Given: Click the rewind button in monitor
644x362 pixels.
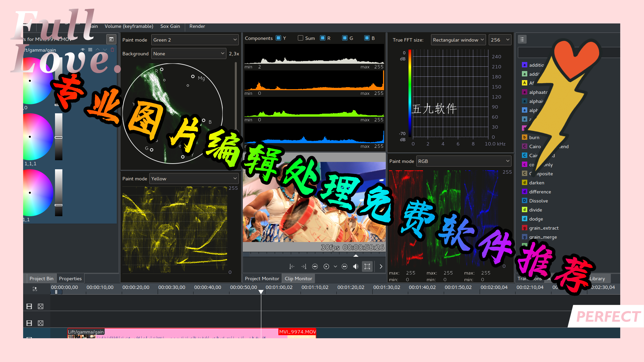Looking at the screenshot, I should pyautogui.click(x=315, y=266).
